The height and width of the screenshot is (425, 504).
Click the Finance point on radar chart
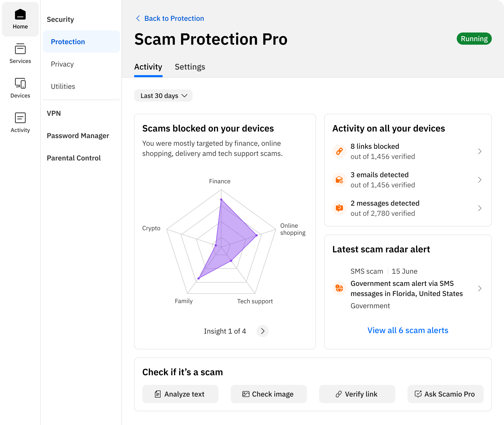pos(221,200)
